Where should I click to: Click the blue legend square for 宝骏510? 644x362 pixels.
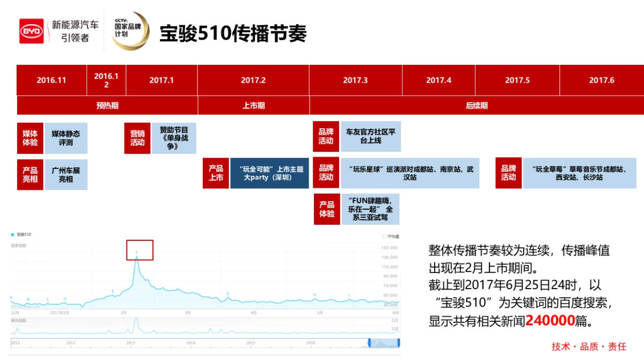[x=12, y=234]
